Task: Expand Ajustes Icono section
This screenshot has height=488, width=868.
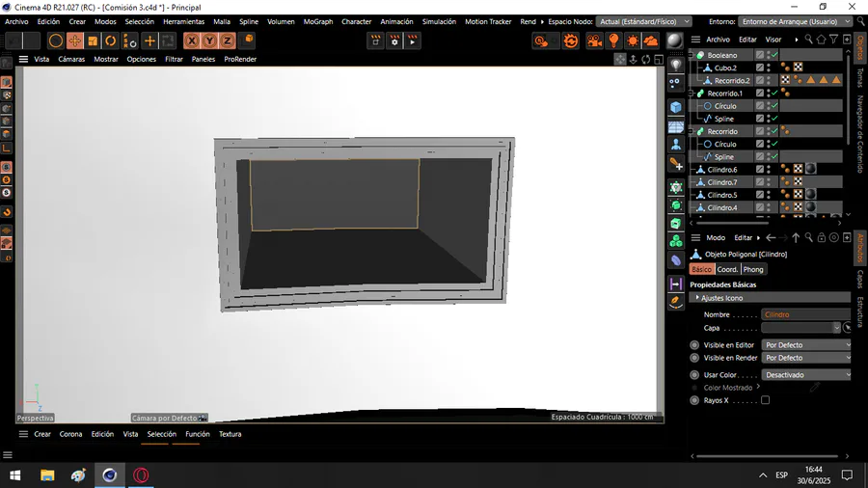Action: (770, 298)
